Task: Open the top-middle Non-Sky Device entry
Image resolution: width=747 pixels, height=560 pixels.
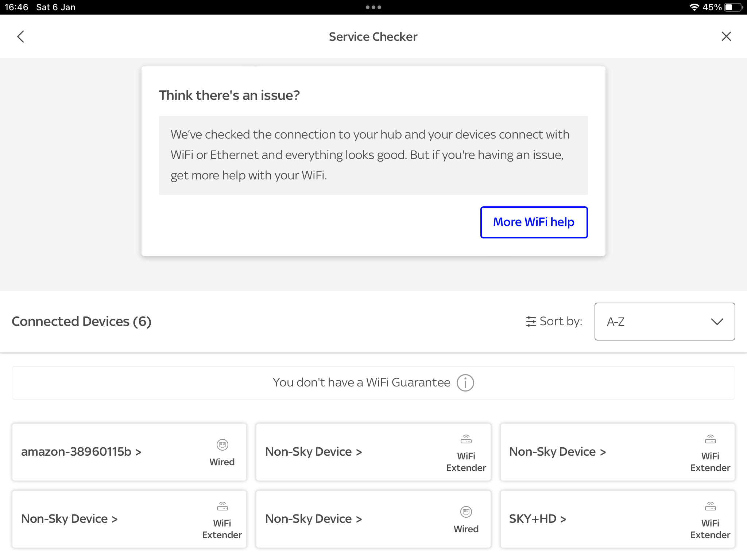Action: [x=313, y=452]
